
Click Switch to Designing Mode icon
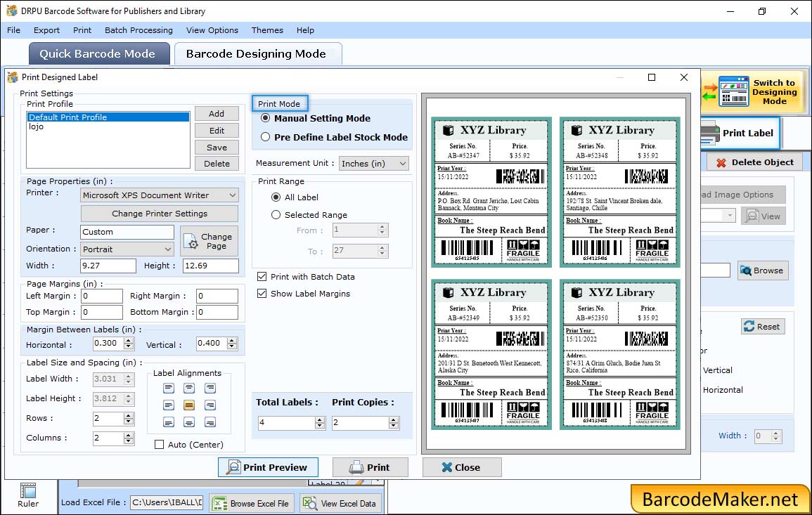click(733, 92)
